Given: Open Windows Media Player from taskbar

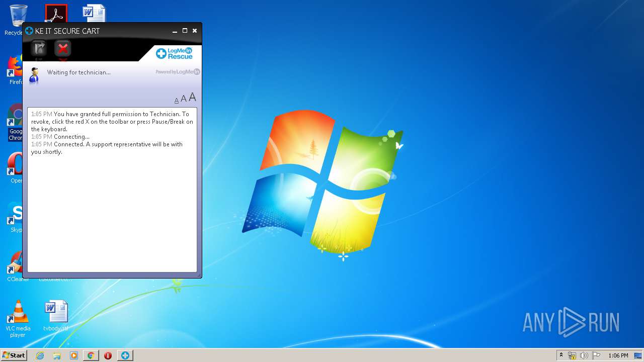Looking at the screenshot, I should click(74, 355).
